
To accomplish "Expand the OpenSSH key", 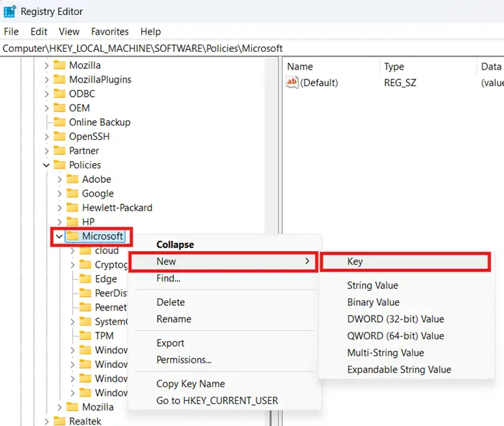I will pyautogui.click(x=46, y=137).
